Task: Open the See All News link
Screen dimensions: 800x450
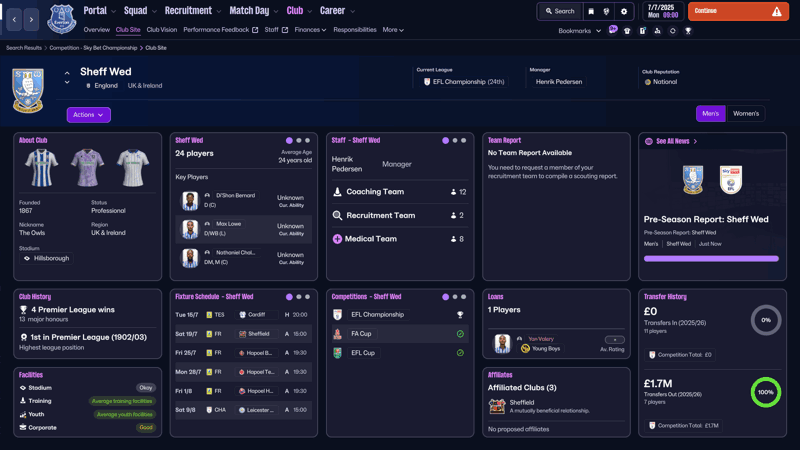Action: (672, 141)
